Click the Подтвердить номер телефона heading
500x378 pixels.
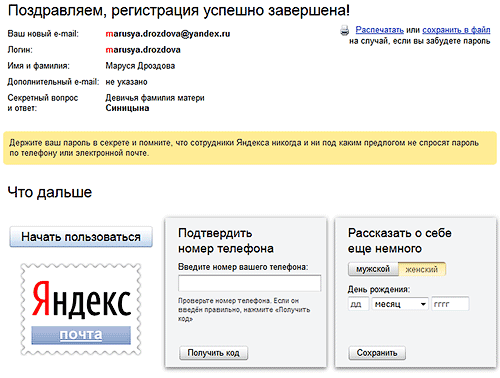tap(226, 241)
